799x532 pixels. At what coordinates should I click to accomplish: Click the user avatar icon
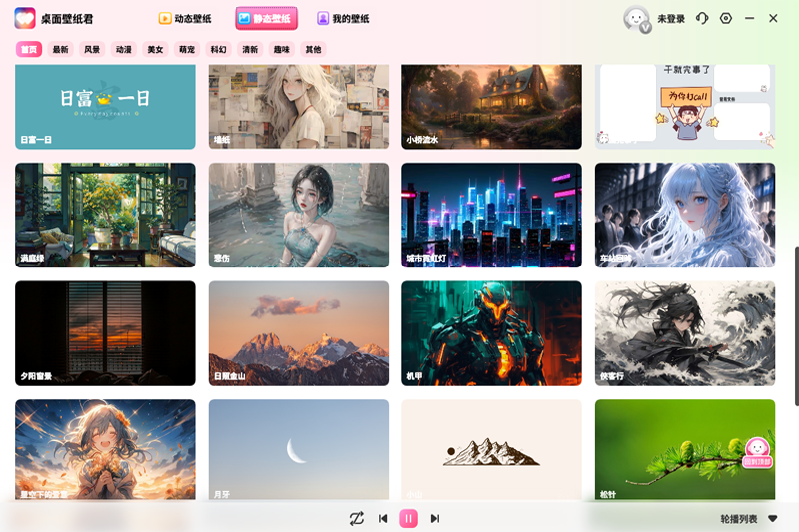pyautogui.click(x=636, y=18)
